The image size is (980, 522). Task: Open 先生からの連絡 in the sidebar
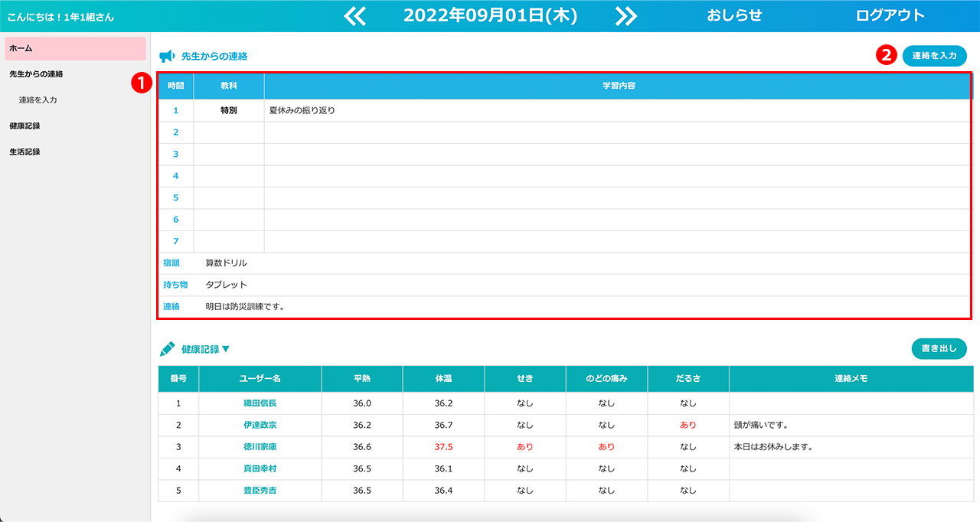pyautogui.click(x=36, y=74)
